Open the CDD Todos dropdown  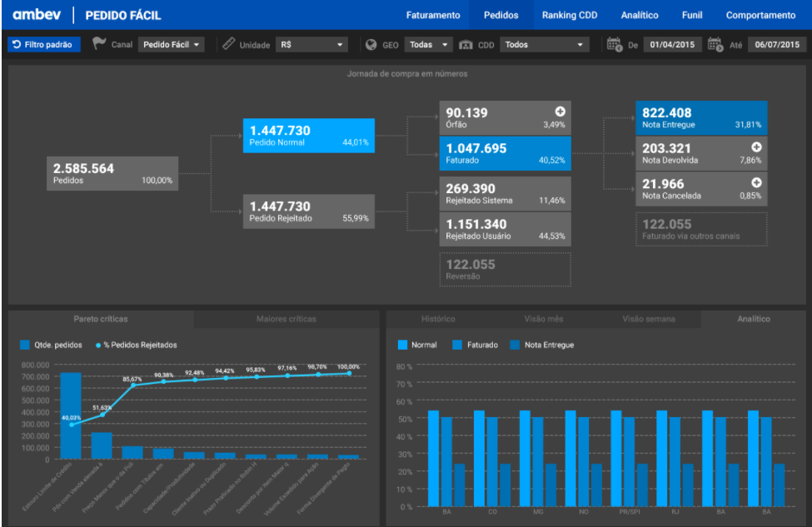(545, 44)
